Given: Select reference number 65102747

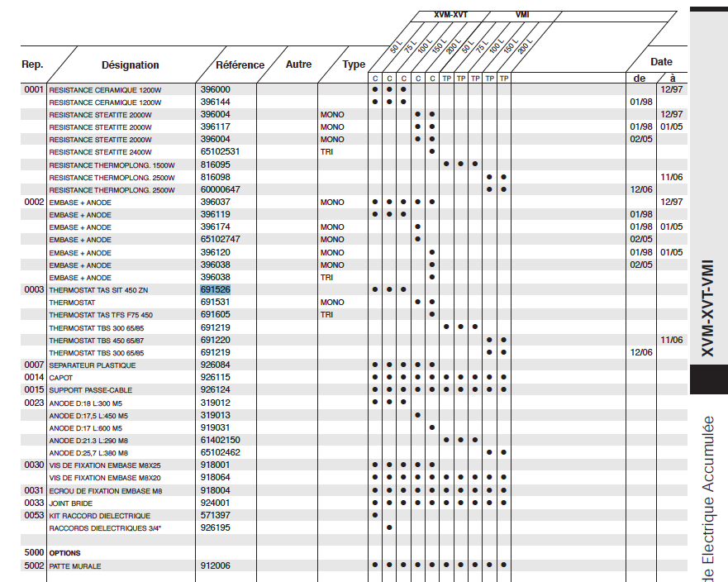Looking at the screenshot, I should (220, 239).
